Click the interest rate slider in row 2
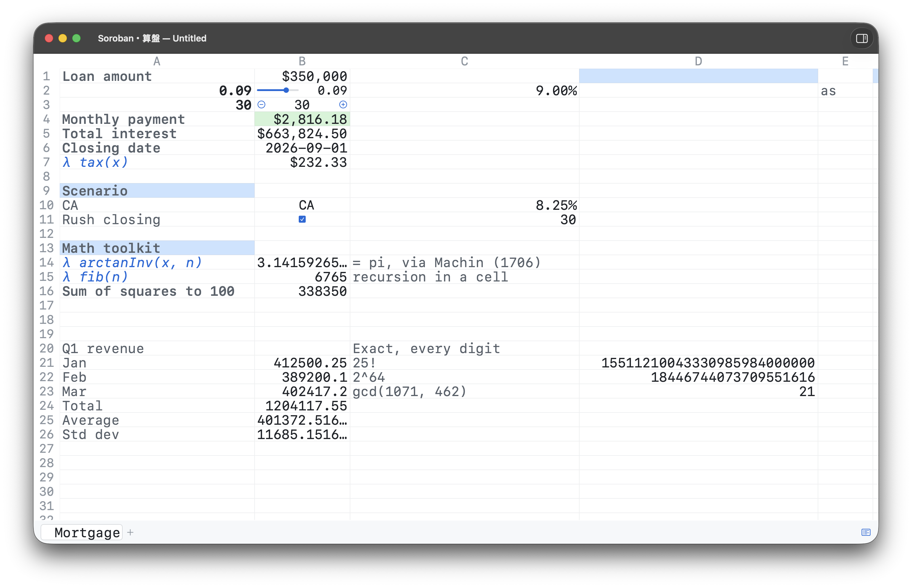912x588 pixels. (x=278, y=90)
